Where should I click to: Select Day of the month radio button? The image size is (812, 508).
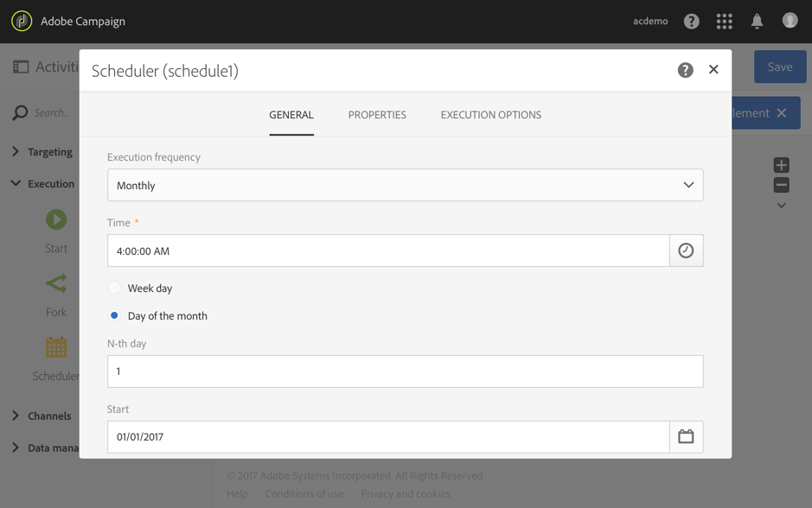(114, 315)
